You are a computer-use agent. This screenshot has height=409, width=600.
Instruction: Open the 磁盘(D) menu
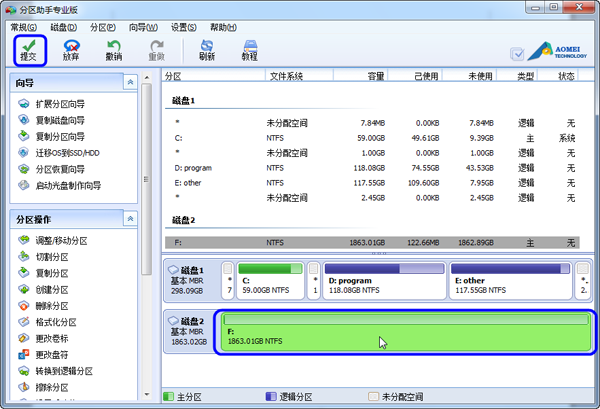(63, 27)
